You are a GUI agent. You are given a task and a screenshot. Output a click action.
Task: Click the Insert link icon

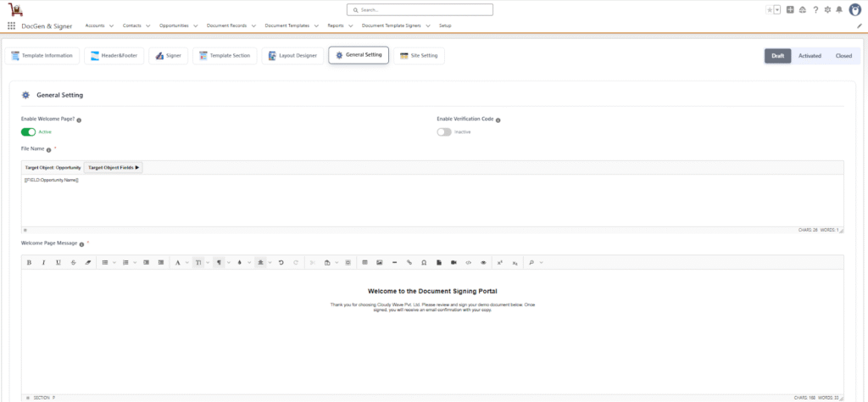point(409,263)
